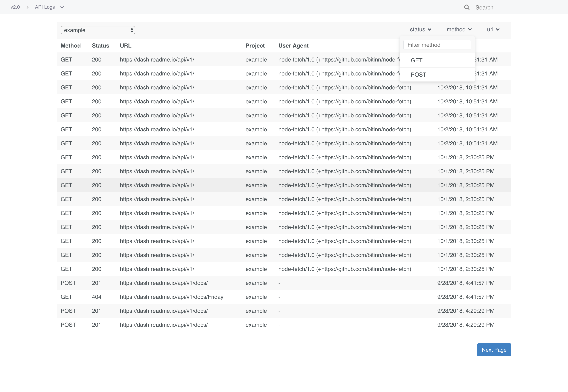Click the Status column header
568x392 pixels.
click(x=100, y=46)
